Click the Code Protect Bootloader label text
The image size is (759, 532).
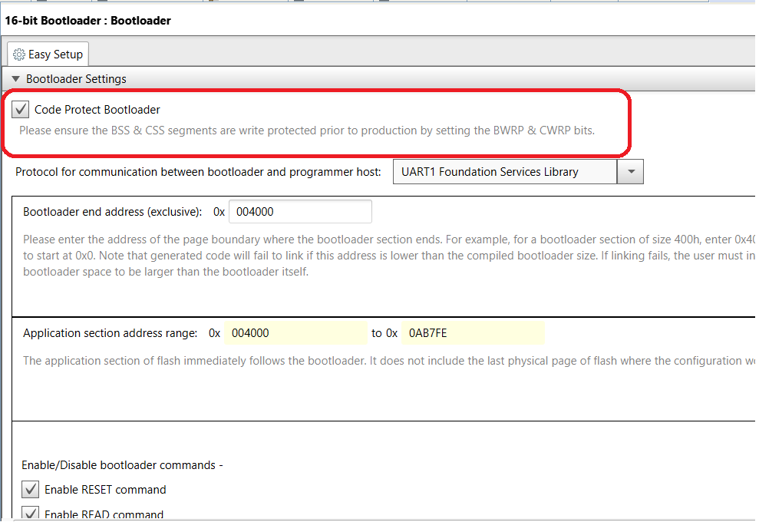tap(97, 110)
